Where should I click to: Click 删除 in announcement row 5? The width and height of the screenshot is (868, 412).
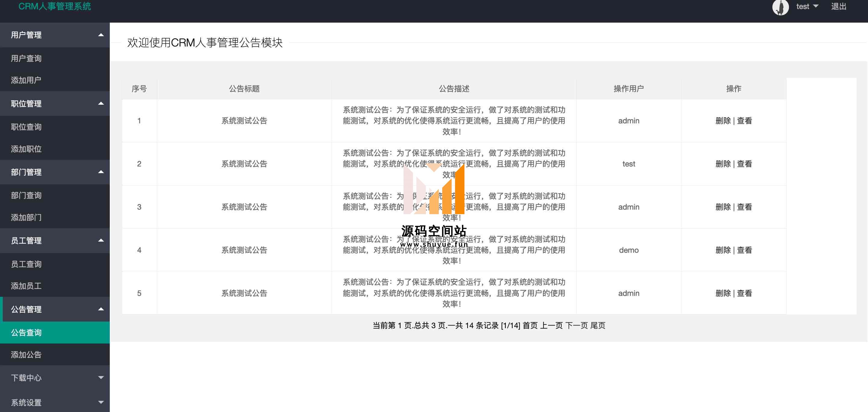[723, 293]
